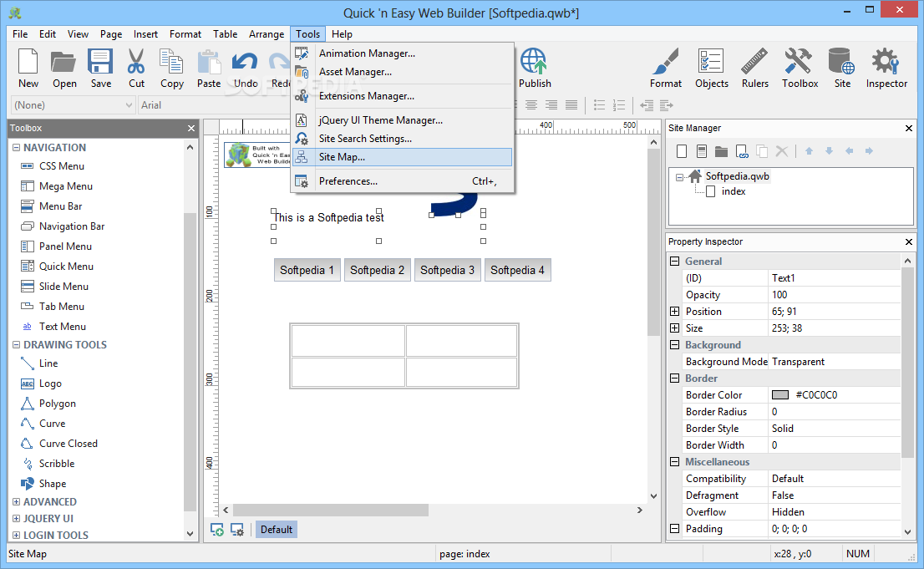Select the Panel Menu tool

tap(65, 246)
